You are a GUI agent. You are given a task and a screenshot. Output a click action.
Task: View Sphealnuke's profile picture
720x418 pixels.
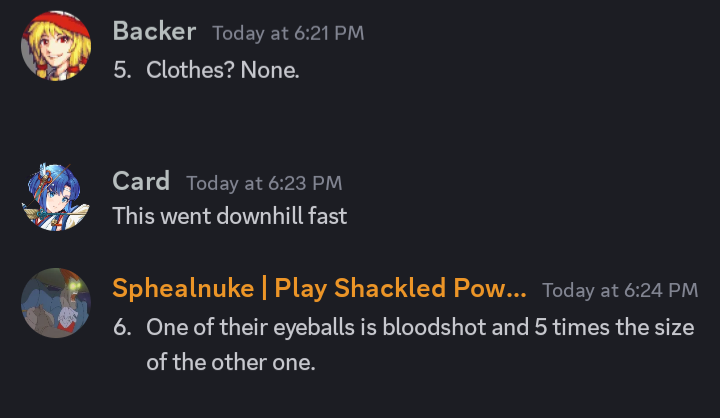tap(56, 303)
